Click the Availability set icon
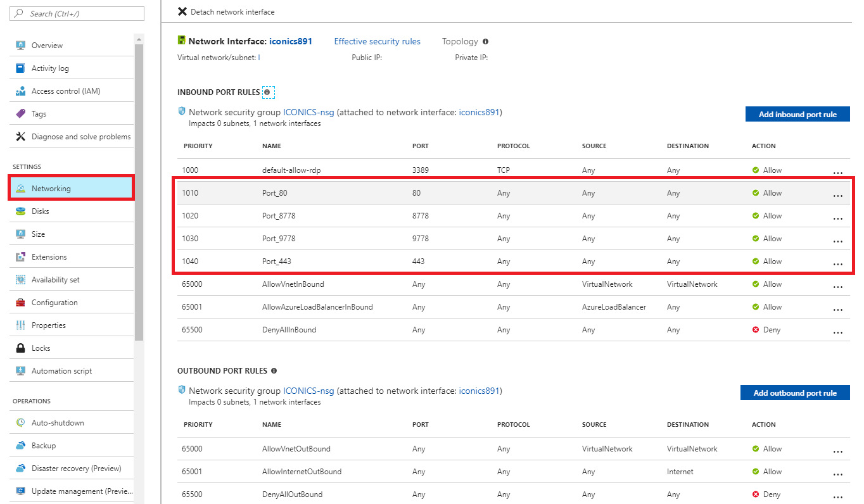This screenshot has width=864, height=504. pos(20,280)
